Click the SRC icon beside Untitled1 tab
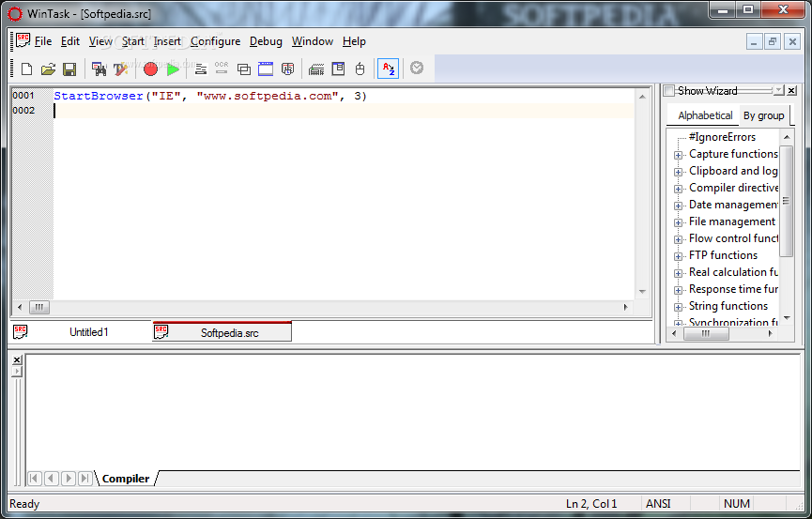This screenshot has height=519, width=812. 21,332
